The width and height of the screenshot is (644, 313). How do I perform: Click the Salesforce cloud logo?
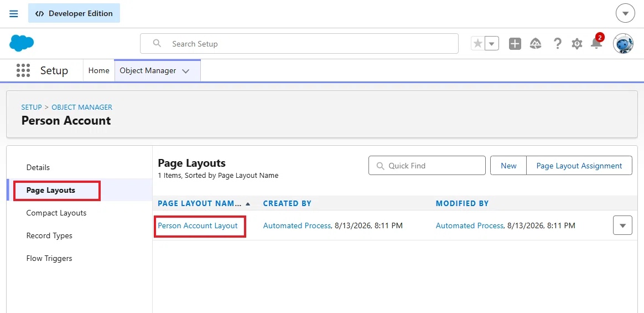point(22,43)
